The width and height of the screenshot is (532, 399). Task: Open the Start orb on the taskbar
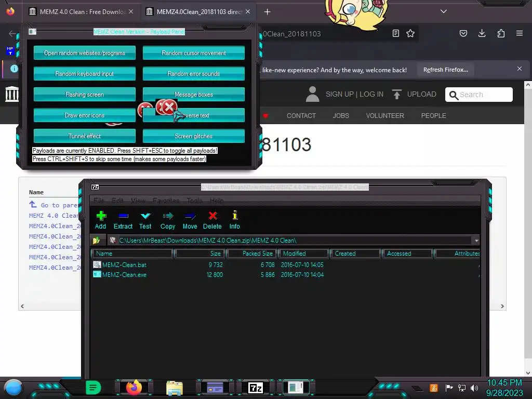[13, 388]
